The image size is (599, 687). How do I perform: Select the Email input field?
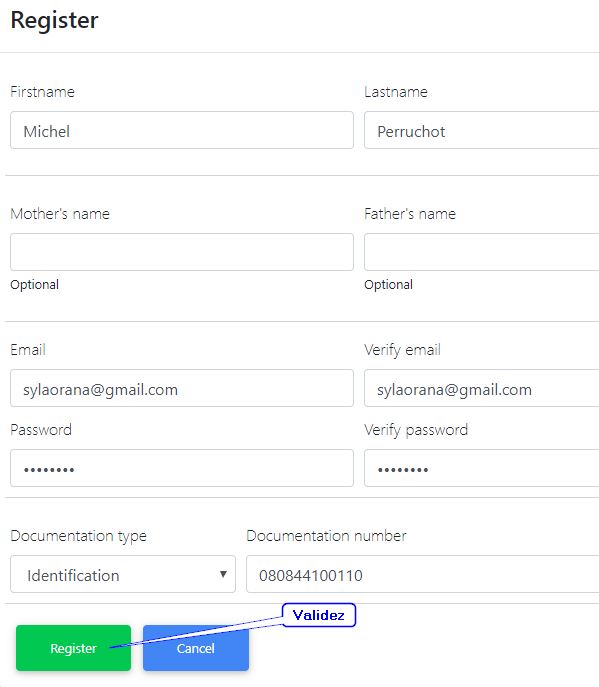(x=182, y=388)
